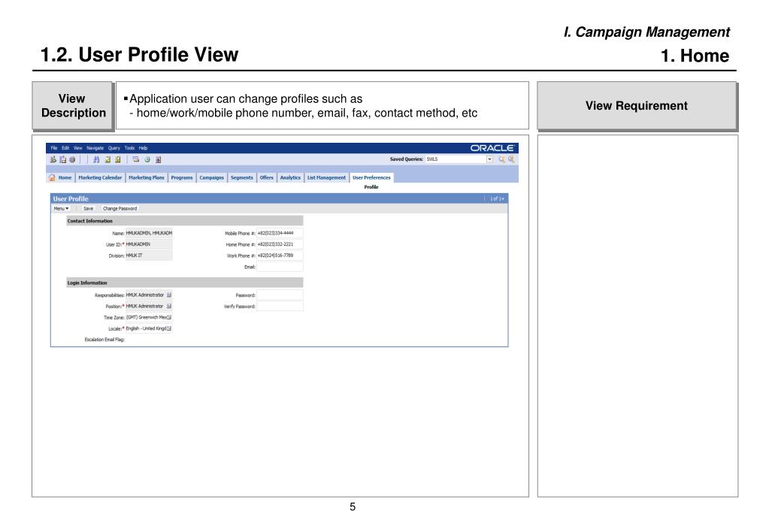Switch to the List Management tab
Viewport: 769px width, 532px height.
tap(326, 177)
